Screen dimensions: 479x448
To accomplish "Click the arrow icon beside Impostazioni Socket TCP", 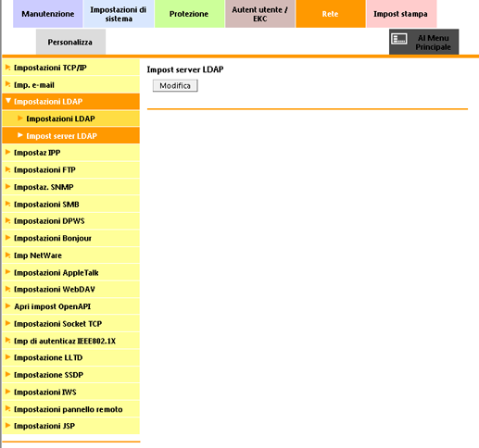I will coord(8,323).
